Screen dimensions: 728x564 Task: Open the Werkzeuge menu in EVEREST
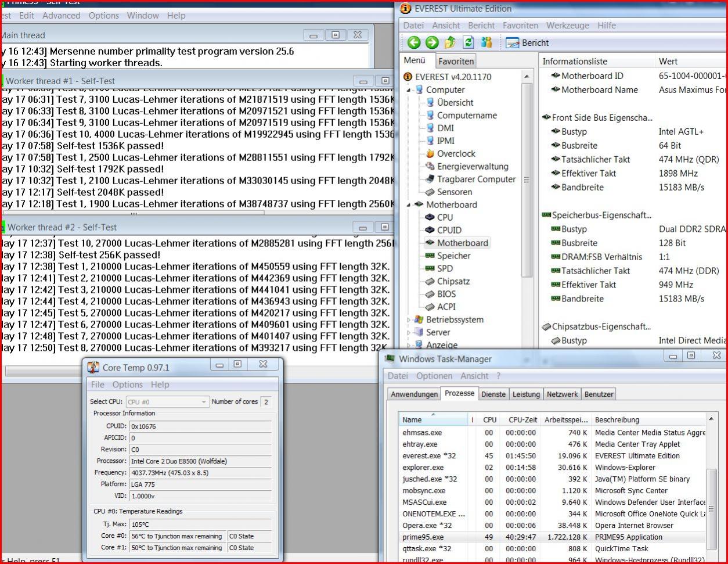tap(567, 26)
